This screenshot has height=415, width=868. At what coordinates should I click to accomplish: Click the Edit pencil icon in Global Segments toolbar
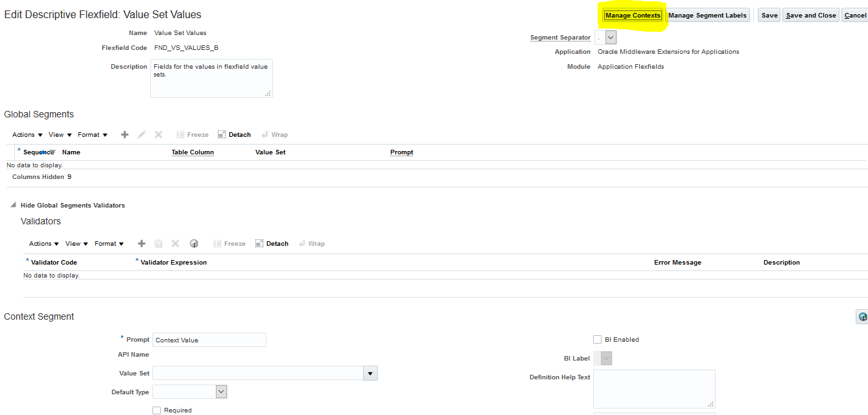(141, 134)
